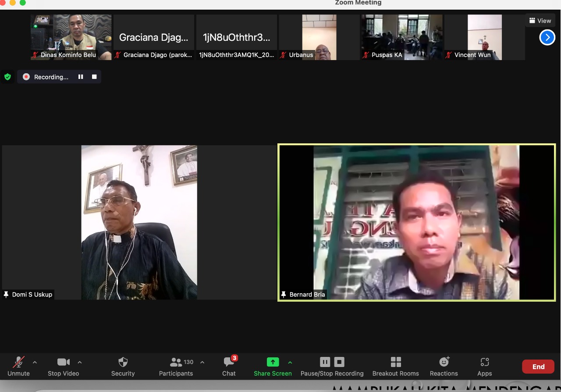Click the green Share Screen icon
Image resolution: width=561 pixels, height=392 pixels.
coord(273,362)
